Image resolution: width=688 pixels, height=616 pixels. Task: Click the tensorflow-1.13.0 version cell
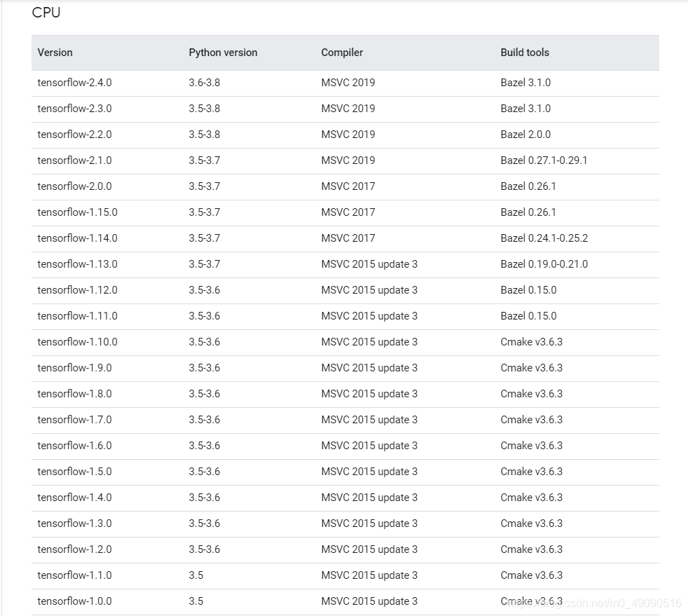[x=77, y=263]
